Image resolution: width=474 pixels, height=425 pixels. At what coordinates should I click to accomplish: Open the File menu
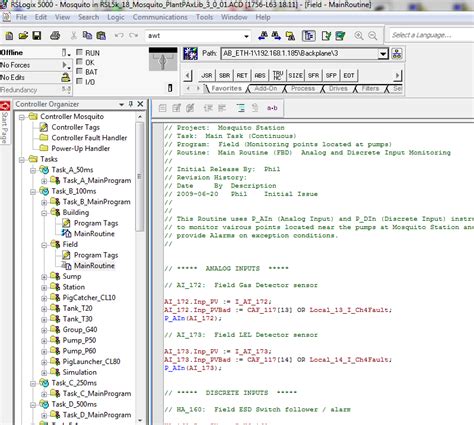[x=21, y=17]
